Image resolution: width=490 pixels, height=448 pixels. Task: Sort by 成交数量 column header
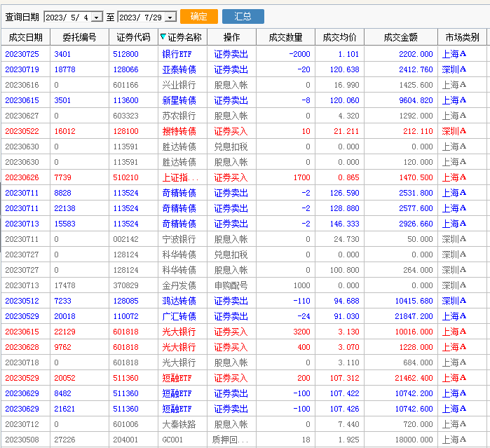tap(285, 37)
